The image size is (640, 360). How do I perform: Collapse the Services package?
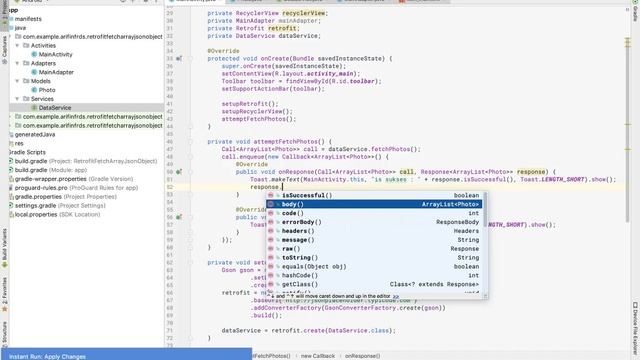click(x=17, y=99)
